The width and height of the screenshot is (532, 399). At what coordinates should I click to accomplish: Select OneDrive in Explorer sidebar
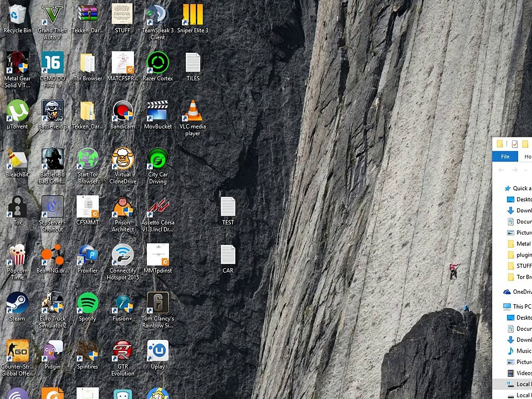coord(518,292)
